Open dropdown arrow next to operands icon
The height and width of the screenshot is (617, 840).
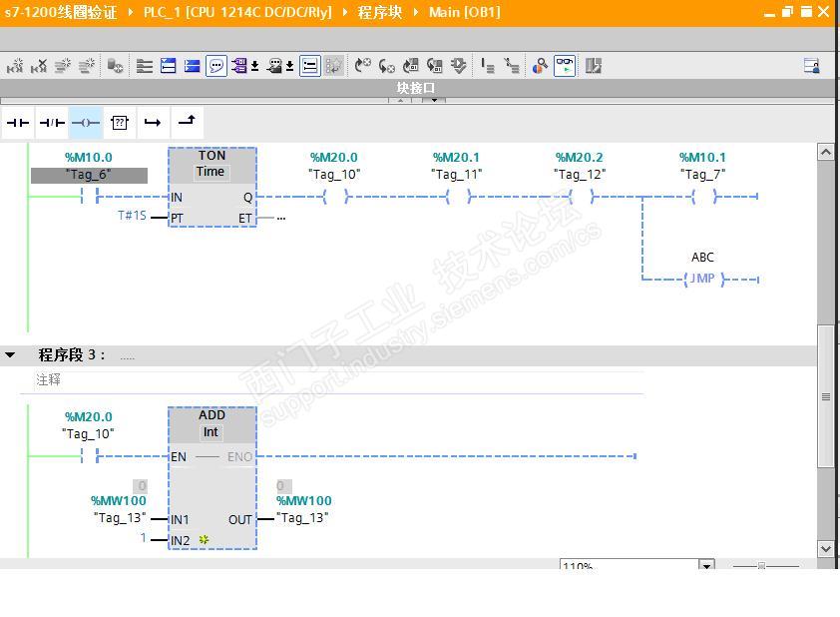pos(255,66)
